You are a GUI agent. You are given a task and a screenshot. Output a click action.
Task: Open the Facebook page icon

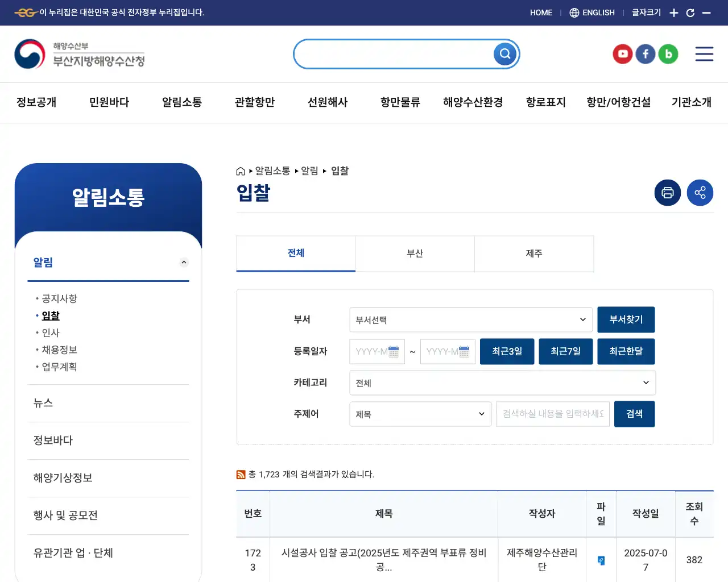tap(646, 54)
